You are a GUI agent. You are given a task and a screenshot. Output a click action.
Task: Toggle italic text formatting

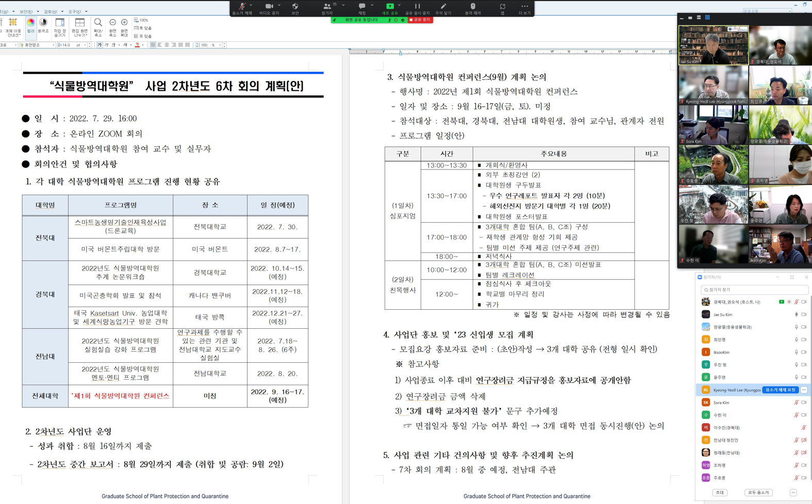point(106,45)
